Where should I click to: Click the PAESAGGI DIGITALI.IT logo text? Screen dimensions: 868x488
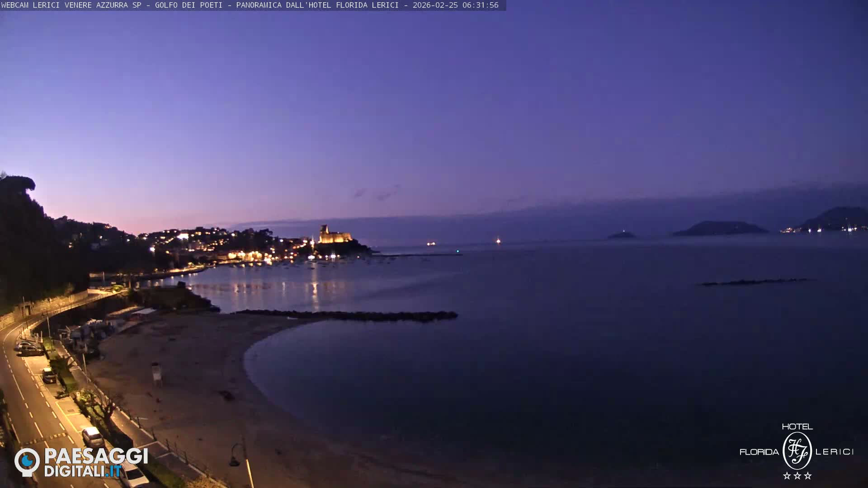tap(96, 463)
